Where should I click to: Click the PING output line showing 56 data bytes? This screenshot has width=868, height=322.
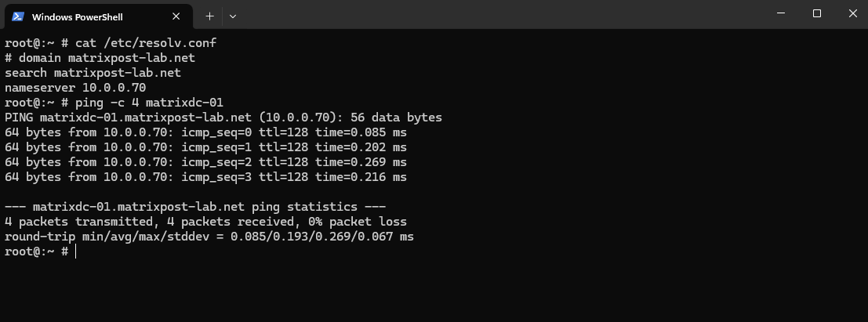pyautogui.click(x=223, y=118)
